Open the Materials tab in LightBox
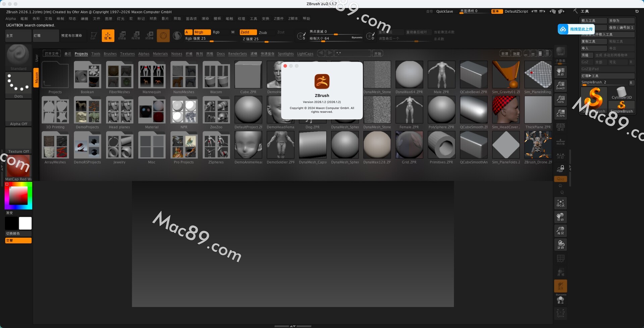This screenshot has width=644, height=328. click(160, 54)
